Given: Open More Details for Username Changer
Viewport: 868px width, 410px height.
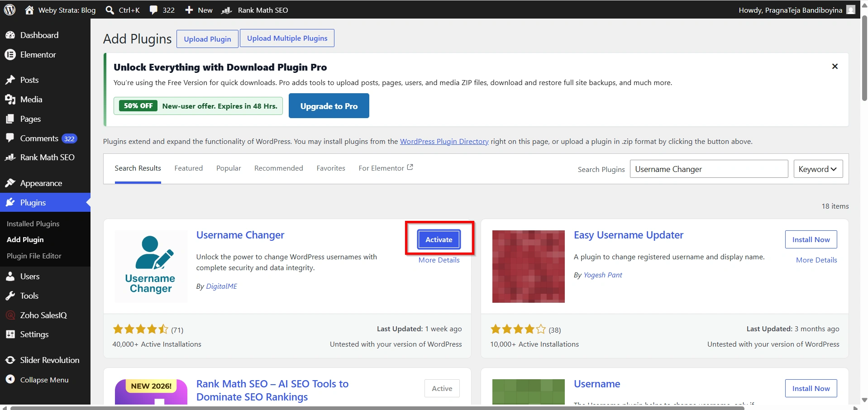Looking at the screenshot, I should click(x=439, y=260).
